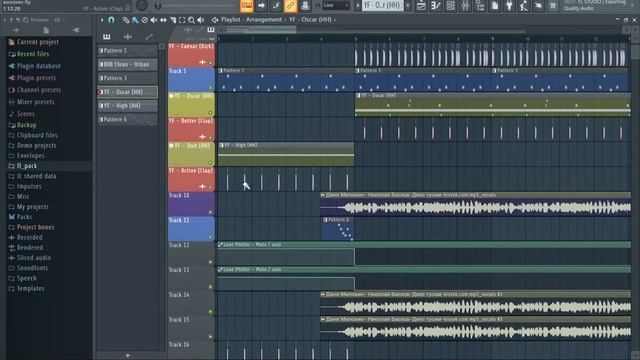The image size is (640, 360).
Task: Select 808 Clean - Urban in picker list
Action: (127, 64)
